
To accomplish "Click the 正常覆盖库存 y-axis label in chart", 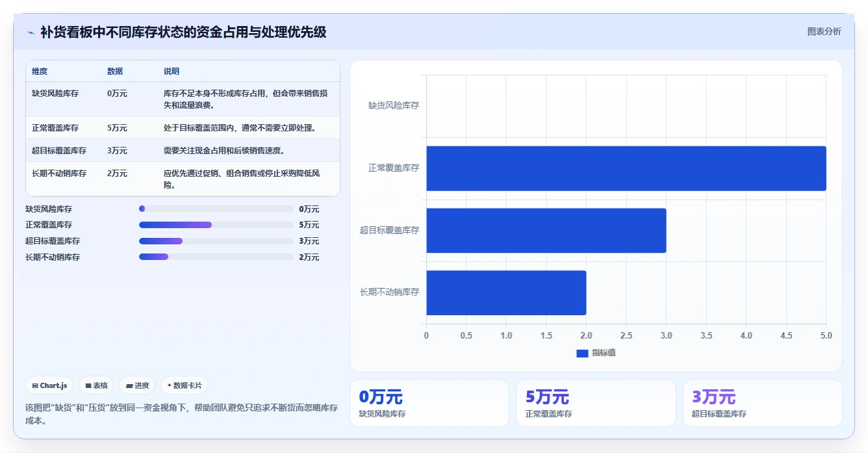I will click(x=394, y=168).
